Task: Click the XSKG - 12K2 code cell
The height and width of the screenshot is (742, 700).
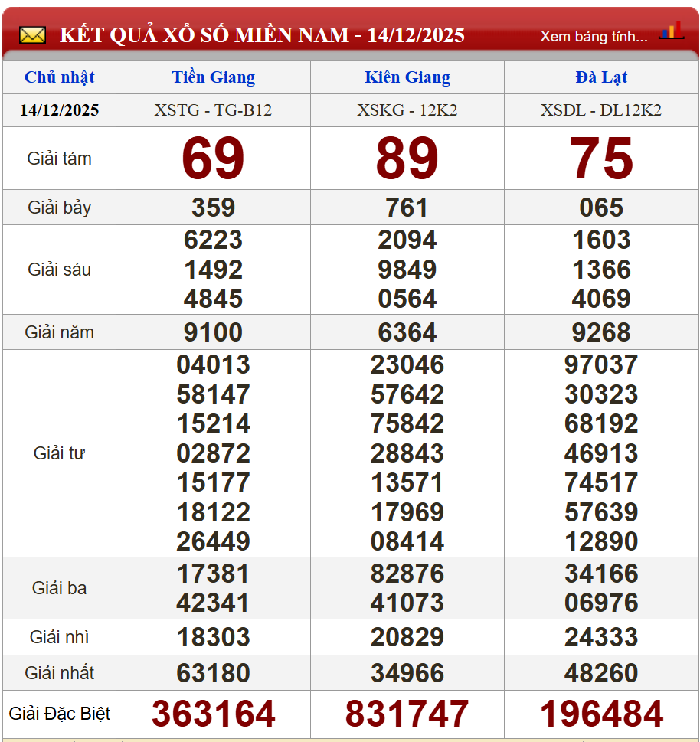Action: coord(407,110)
